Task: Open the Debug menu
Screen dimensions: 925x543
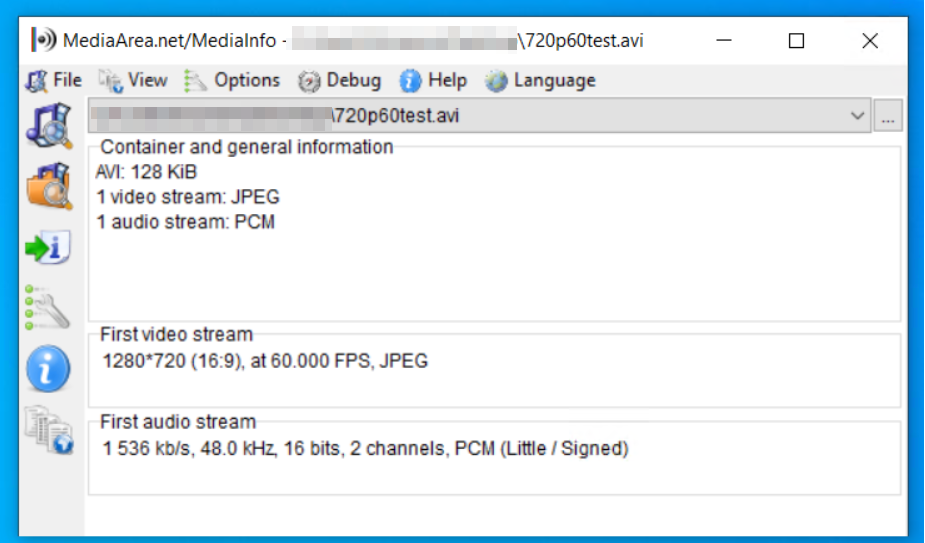Action: 339,80
